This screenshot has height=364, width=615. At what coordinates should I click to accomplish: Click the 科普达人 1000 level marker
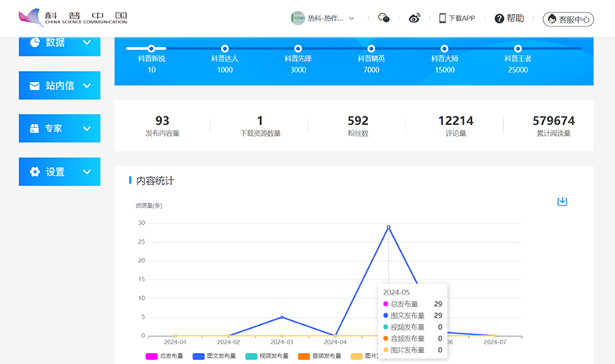[x=225, y=49]
